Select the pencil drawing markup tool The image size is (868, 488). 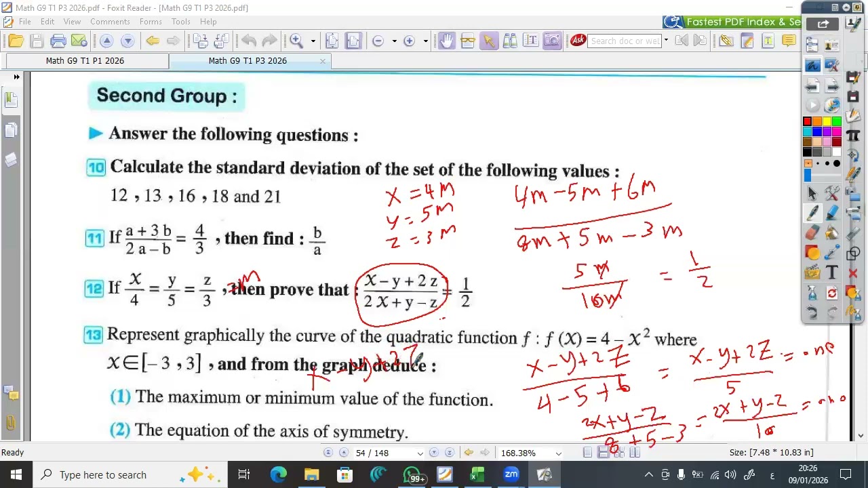tap(747, 41)
